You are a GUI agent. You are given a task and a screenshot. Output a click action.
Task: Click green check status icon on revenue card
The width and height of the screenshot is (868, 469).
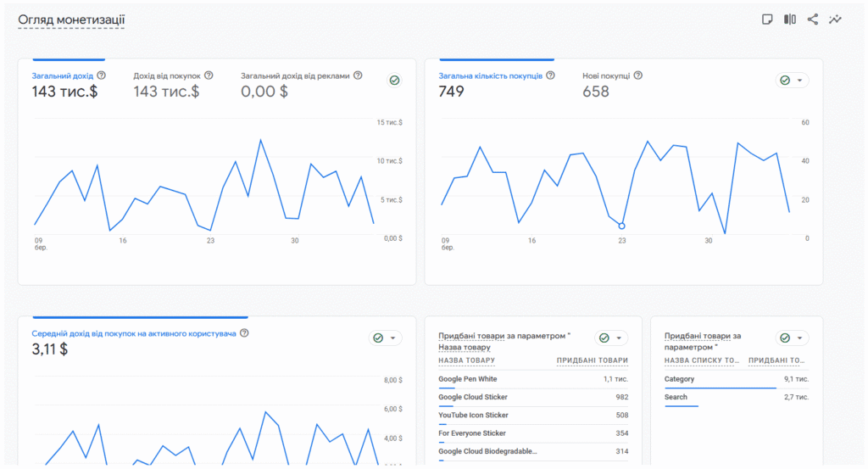tap(394, 81)
